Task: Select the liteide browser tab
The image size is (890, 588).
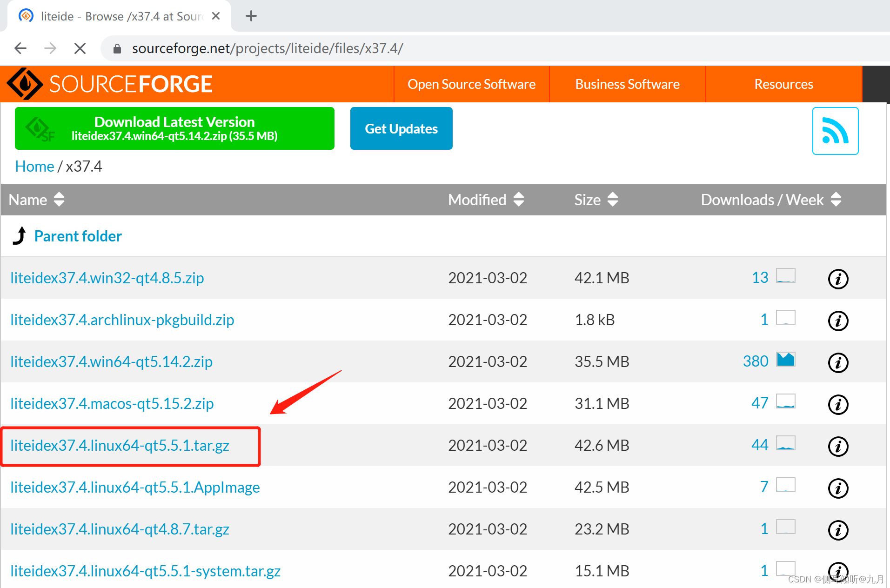Action: pos(120,16)
